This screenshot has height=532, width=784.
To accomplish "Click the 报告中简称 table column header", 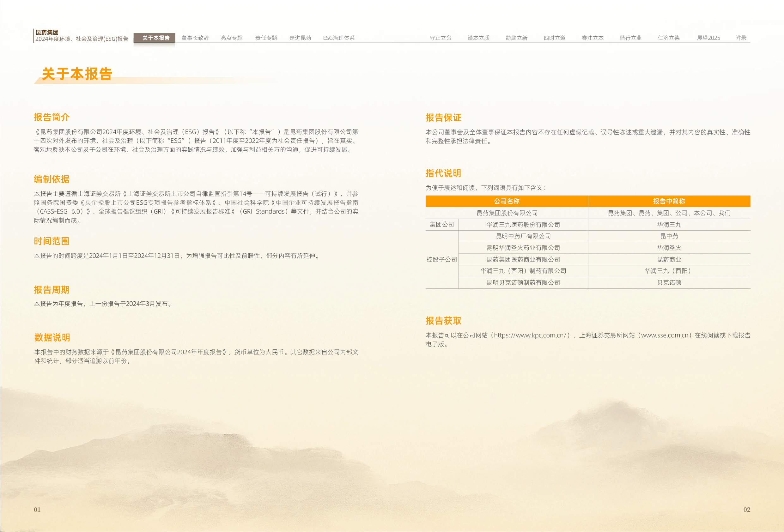I will (669, 202).
